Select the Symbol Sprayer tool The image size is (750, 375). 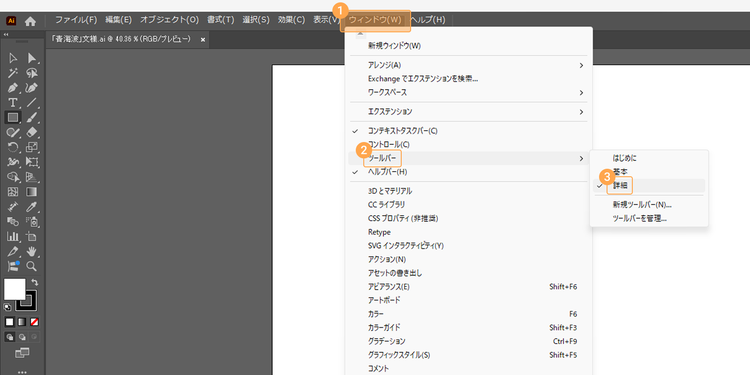point(32,221)
